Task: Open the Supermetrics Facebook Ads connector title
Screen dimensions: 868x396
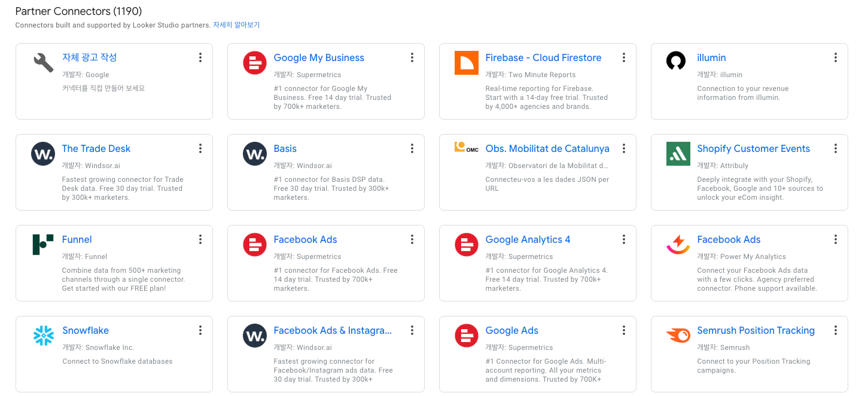Action: (x=305, y=239)
